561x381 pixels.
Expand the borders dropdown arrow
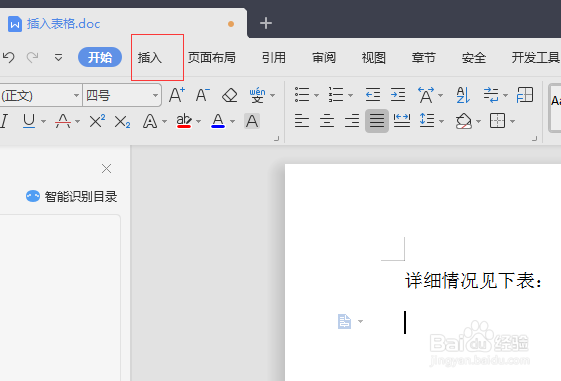[x=512, y=122]
